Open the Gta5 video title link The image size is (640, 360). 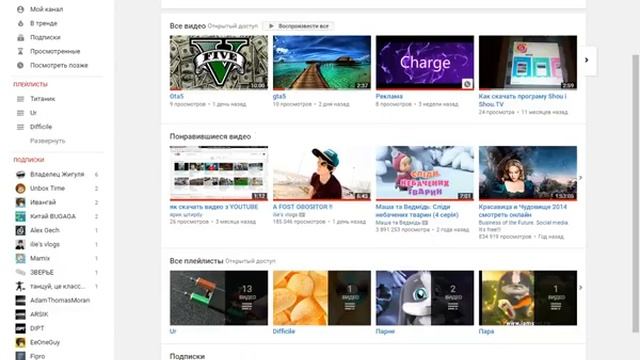click(x=177, y=96)
